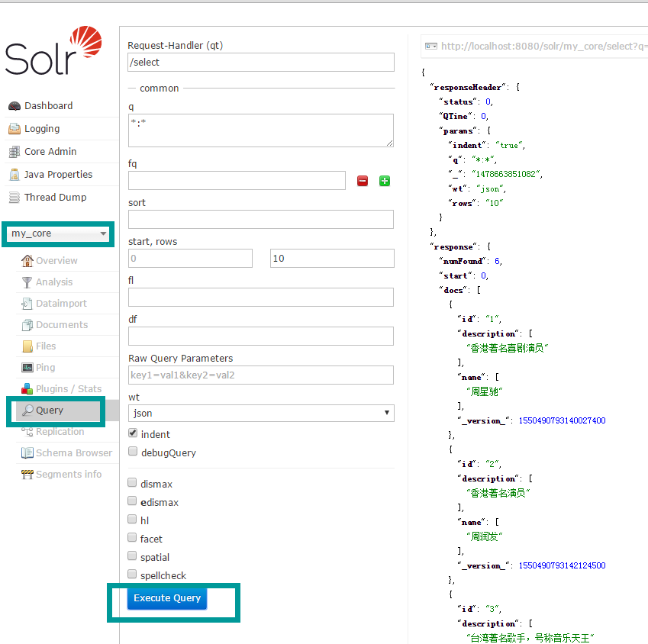Click the Logging notepad icon
The height and width of the screenshot is (644, 648).
click(15, 129)
